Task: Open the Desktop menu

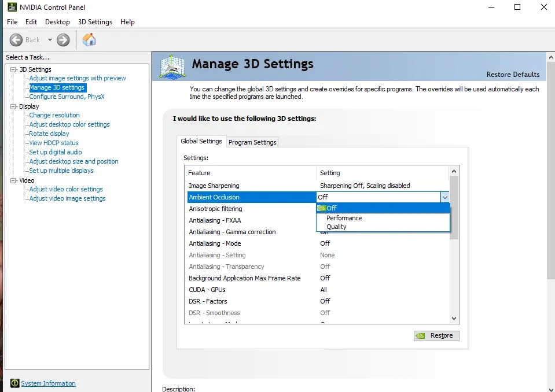Action: pyautogui.click(x=57, y=21)
